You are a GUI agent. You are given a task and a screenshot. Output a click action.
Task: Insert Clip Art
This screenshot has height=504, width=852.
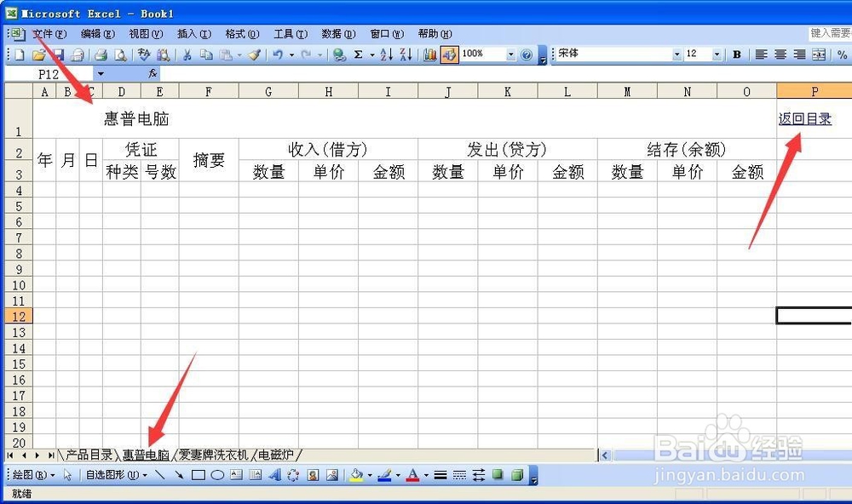pyautogui.click(x=313, y=475)
